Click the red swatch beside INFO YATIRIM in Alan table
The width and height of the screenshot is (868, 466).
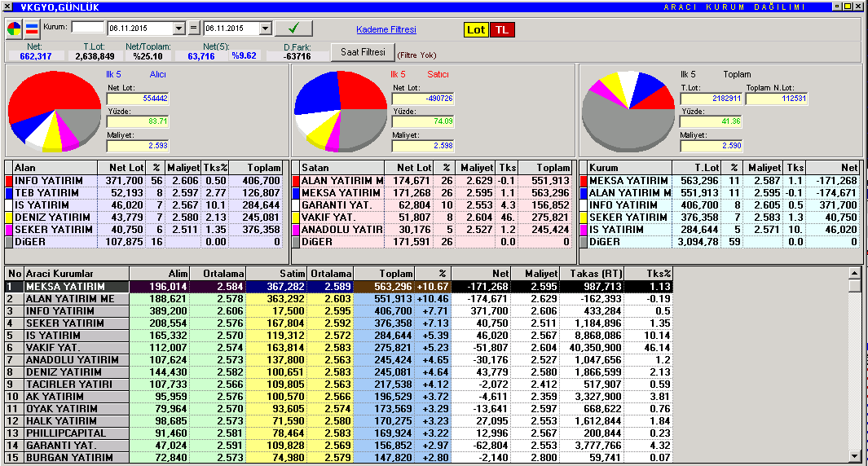click(x=8, y=181)
